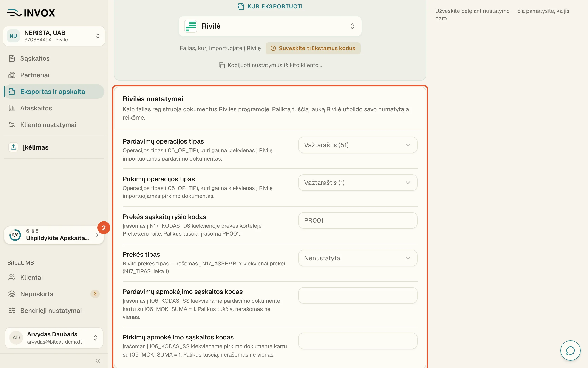Screen dimensions: 588x368
Task: Click the Bendrieji nustatymai sliders icon
Action: click(x=12, y=310)
